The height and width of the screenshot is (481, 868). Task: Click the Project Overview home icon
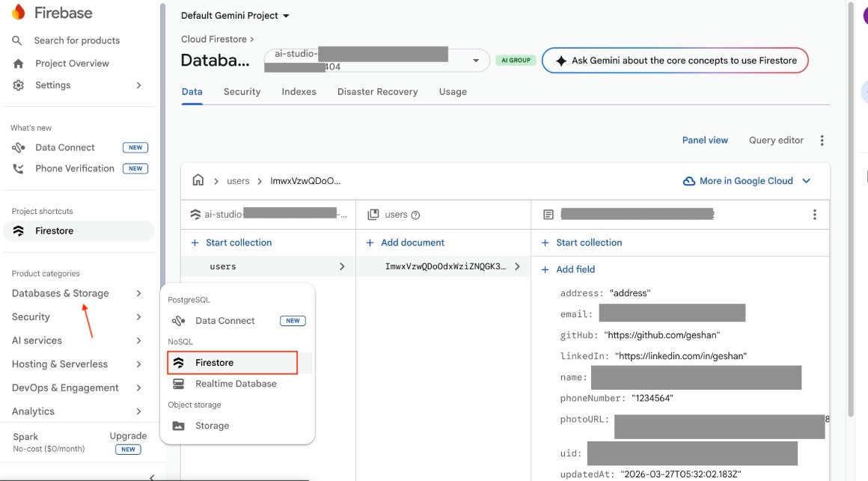pos(16,63)
